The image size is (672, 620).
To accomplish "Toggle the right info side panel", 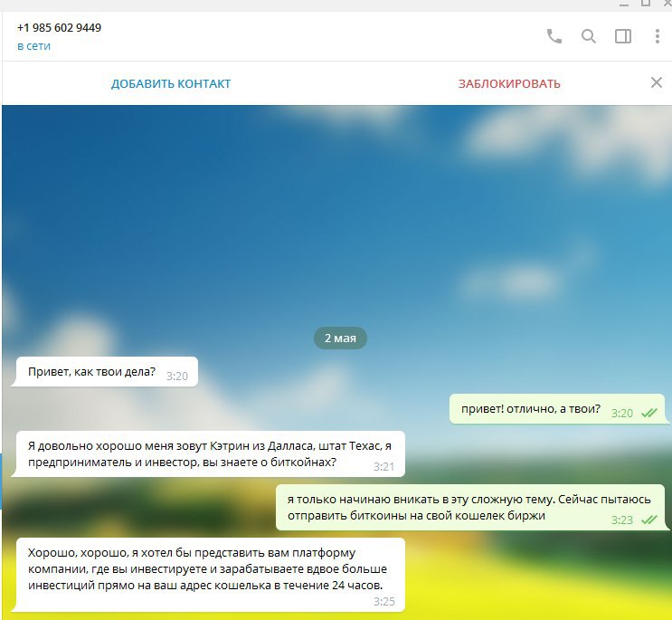I will click(x=623, y=36).
